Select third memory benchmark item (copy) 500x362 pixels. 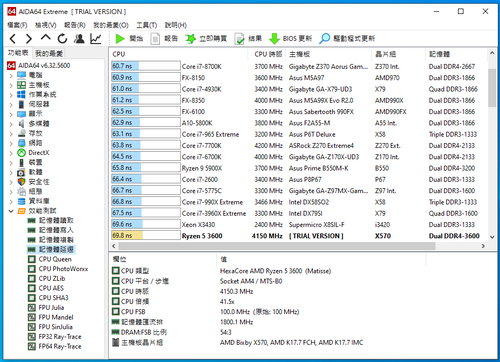[50, 240]
